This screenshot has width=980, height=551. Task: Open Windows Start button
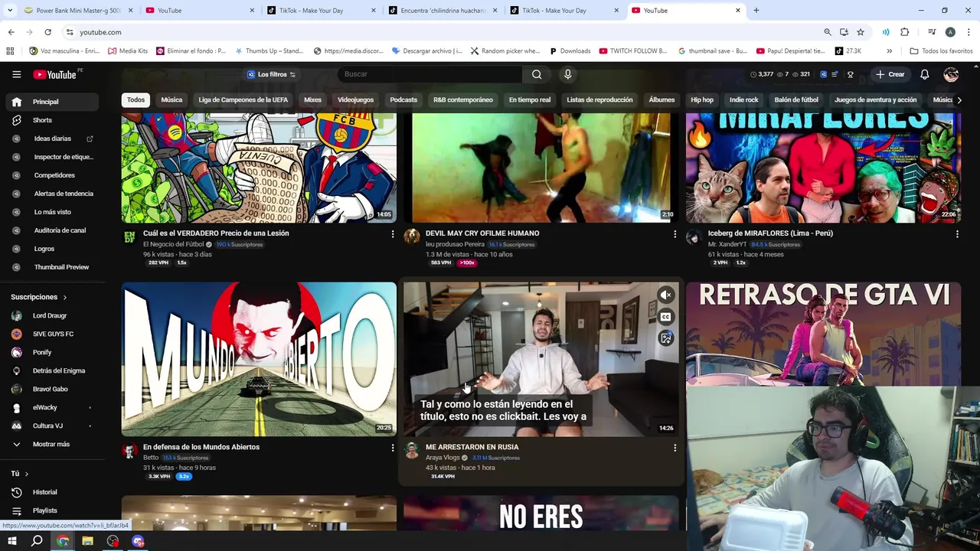point(11,541)
